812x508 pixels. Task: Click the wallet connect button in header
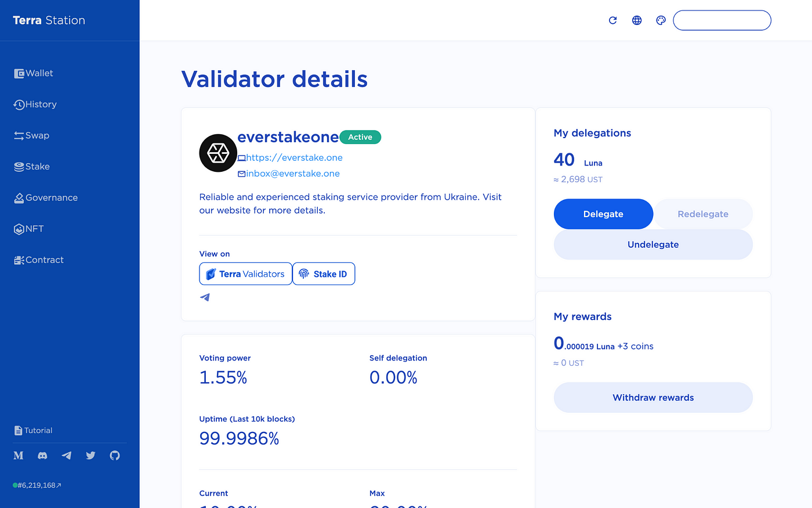click(x=722, y=20)
